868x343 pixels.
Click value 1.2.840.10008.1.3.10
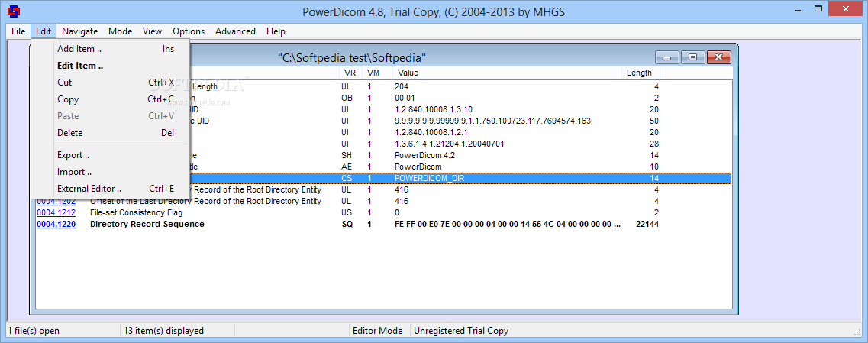(x=433, y=109)
